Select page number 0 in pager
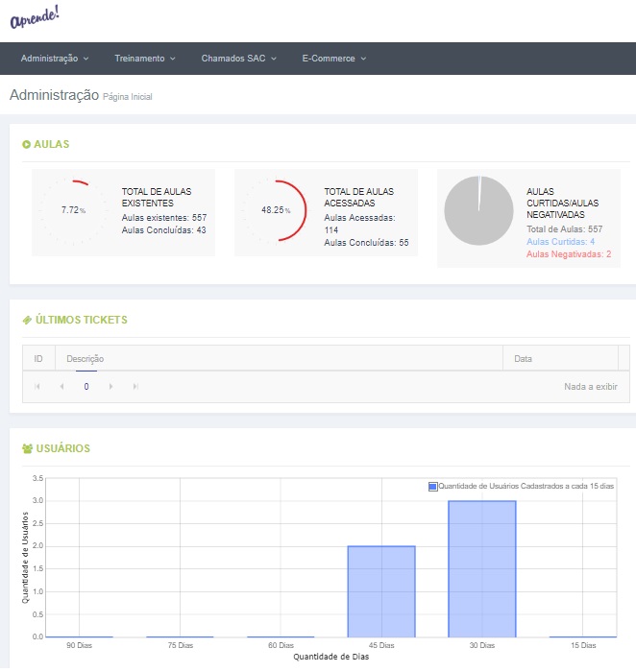Image resolution: width=636 pixels, height=672 pixels. click(x=86, y=387)
